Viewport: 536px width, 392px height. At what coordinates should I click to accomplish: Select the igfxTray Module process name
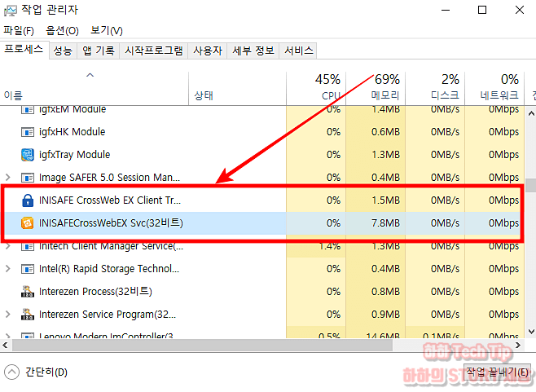click(x=74, y=155)
